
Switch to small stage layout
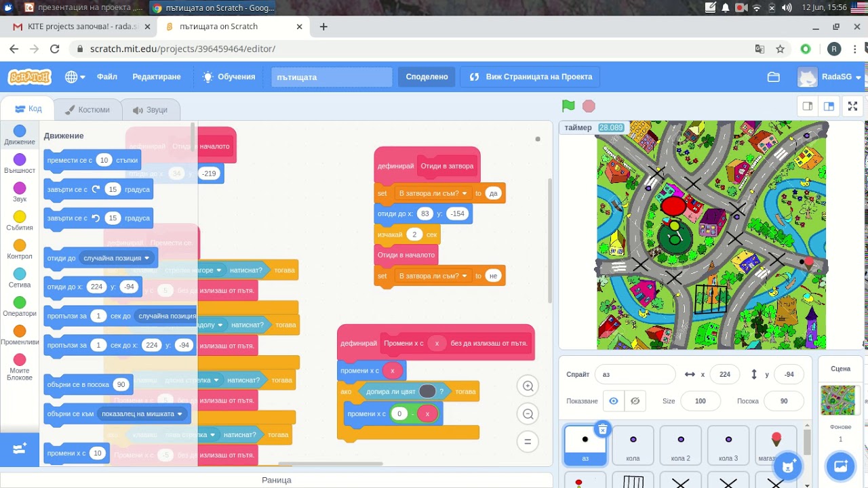coord(808,106)
